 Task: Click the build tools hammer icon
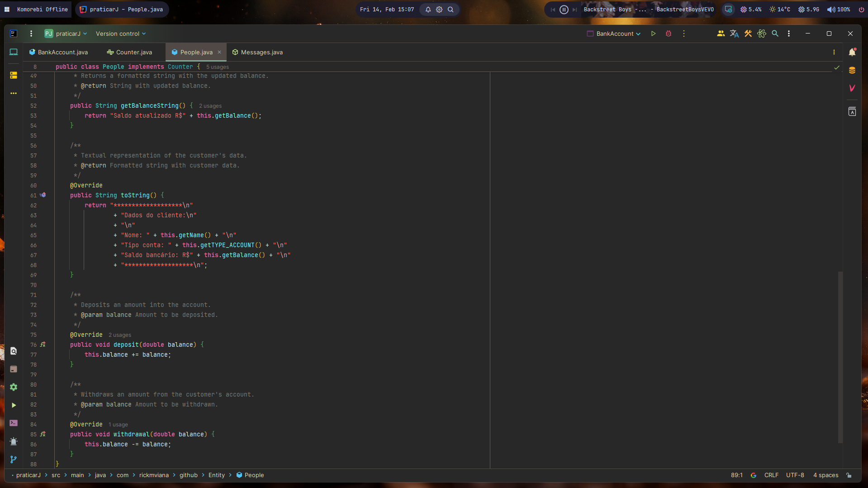[x=748, y=33]
